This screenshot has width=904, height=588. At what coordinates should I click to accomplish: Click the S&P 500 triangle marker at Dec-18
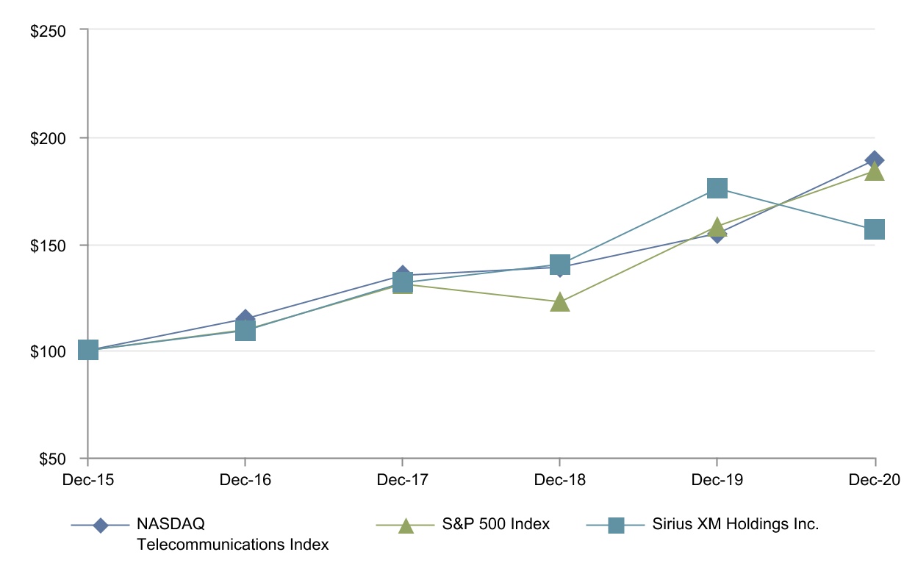[559, 302]
